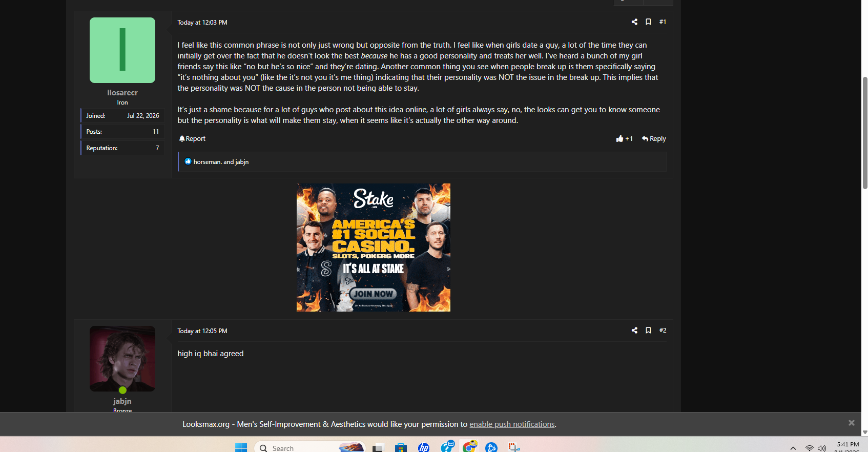Open Task View in taskbar
This screenshot has width=868, height=452.
[x=378, y=447]
